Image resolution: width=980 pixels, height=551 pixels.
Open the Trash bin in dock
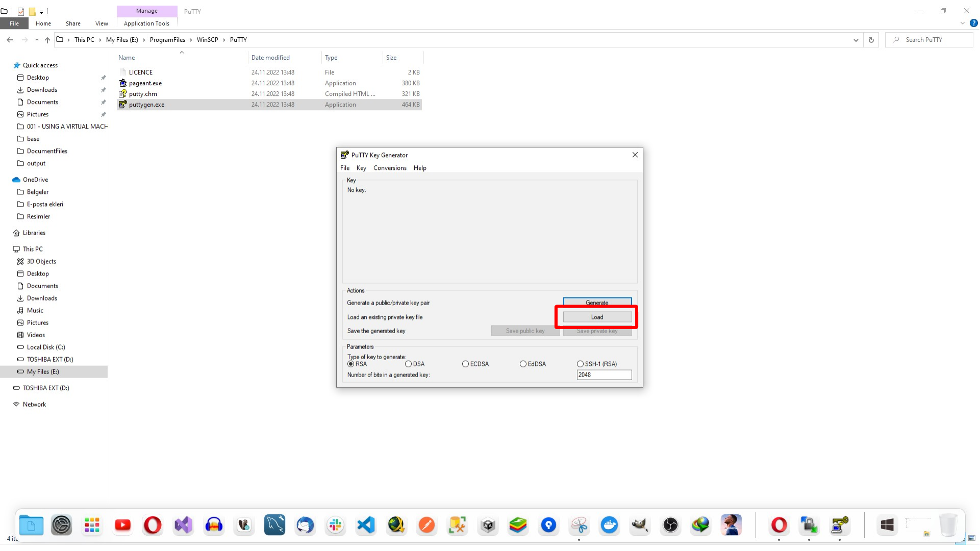(x=948, y=525)
